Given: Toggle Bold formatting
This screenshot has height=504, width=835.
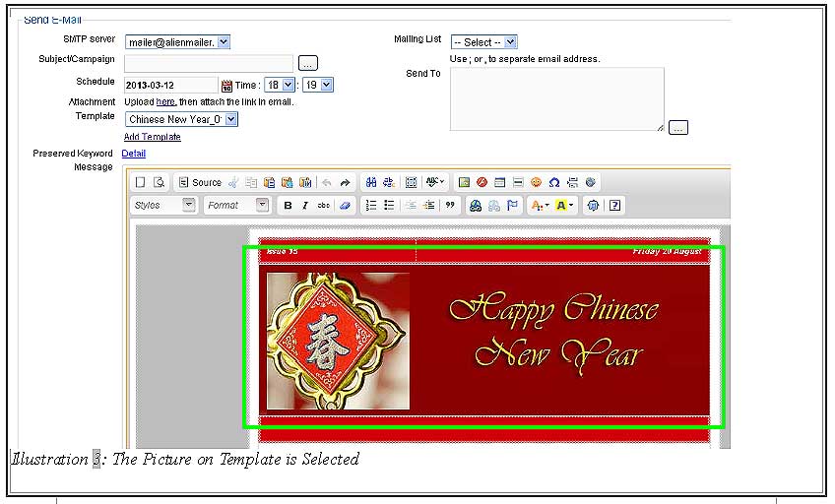Looking at the screenshot, I should click(x=288, y=206).
